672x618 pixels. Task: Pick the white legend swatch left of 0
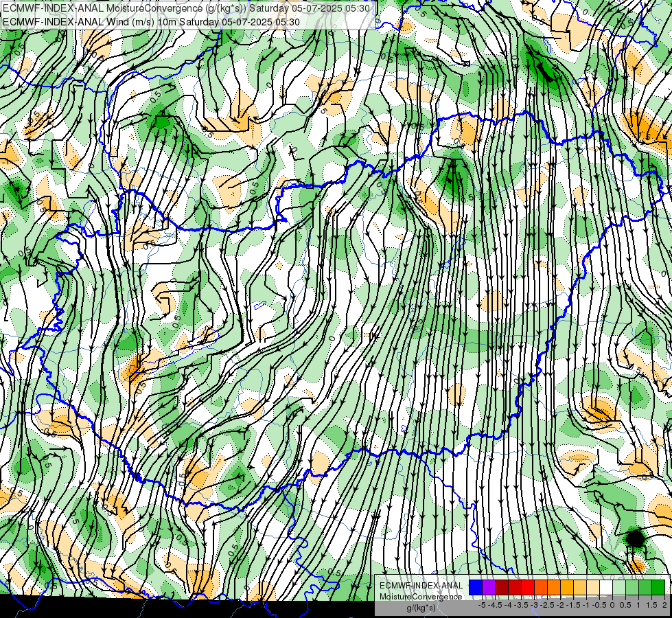pos(606,587)
